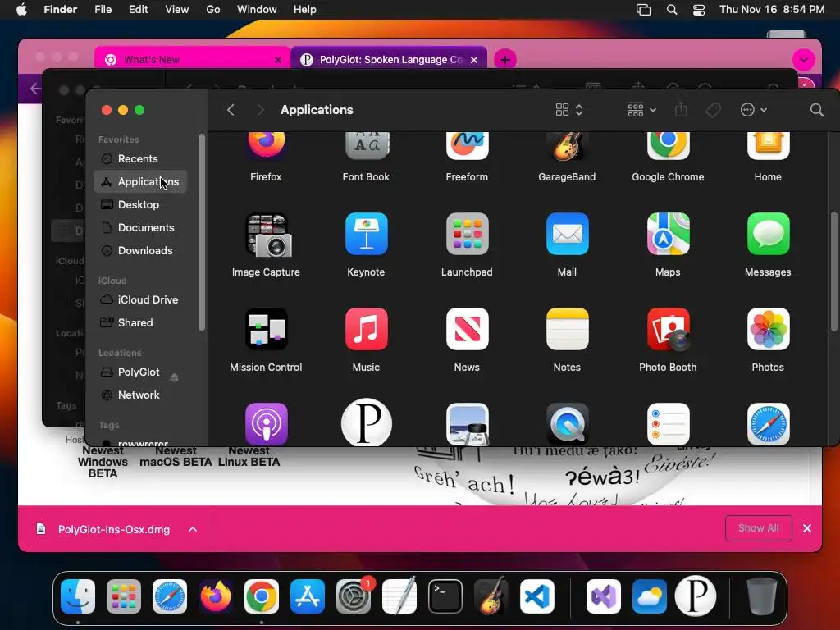The height and width of the screenshot is (630, 840).
Task: Open Trash from the Dock
Action: [762, 596]
